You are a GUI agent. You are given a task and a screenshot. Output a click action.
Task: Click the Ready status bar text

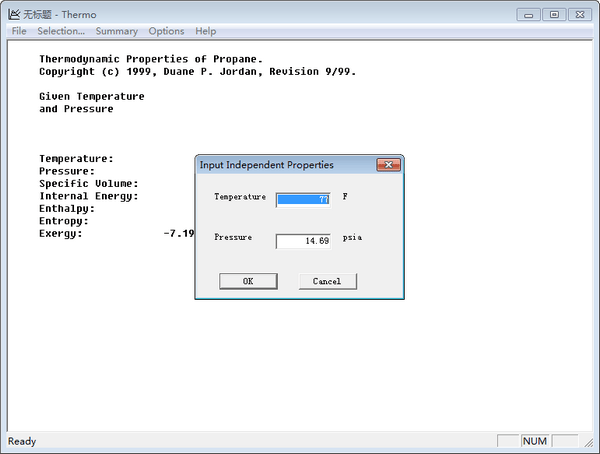point(22,441)
